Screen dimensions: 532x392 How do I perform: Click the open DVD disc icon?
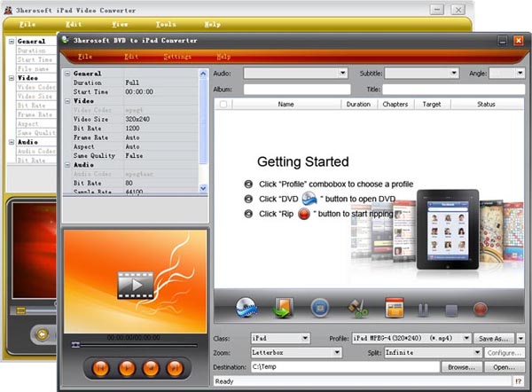(x=246, y=309)
